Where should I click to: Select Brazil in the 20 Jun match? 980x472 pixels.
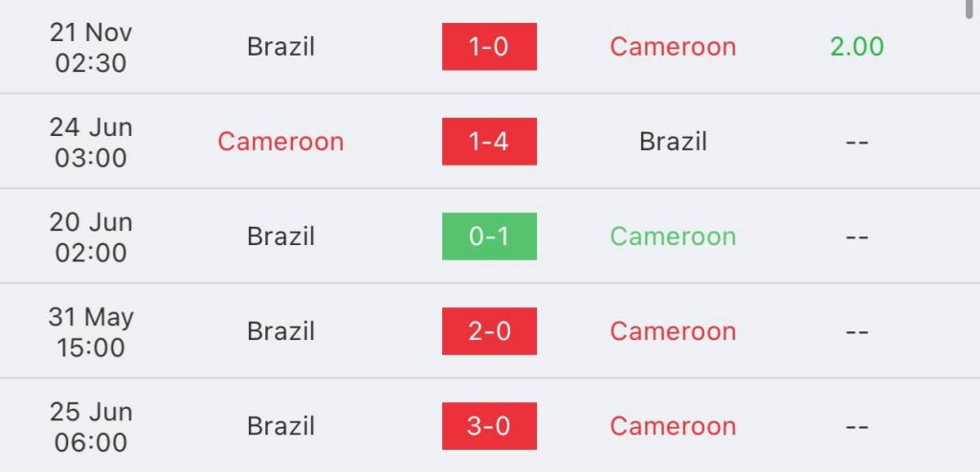pos(280,236)
